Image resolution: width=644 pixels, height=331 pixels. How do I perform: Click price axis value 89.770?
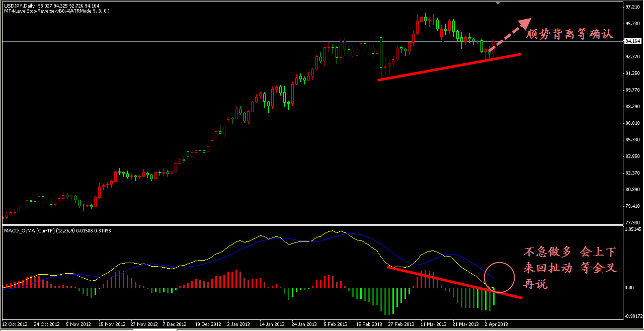632,90
